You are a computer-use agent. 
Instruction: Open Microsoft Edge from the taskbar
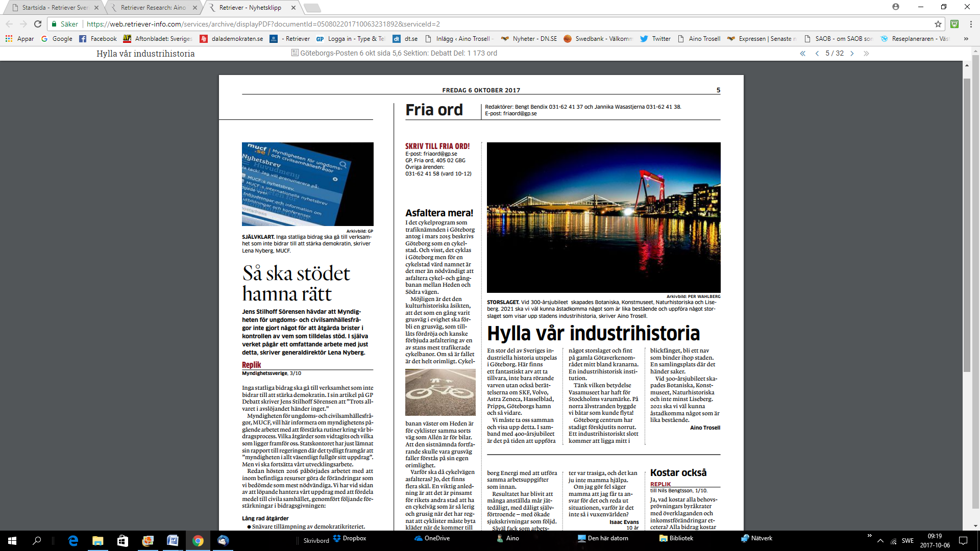pos(73,541)
